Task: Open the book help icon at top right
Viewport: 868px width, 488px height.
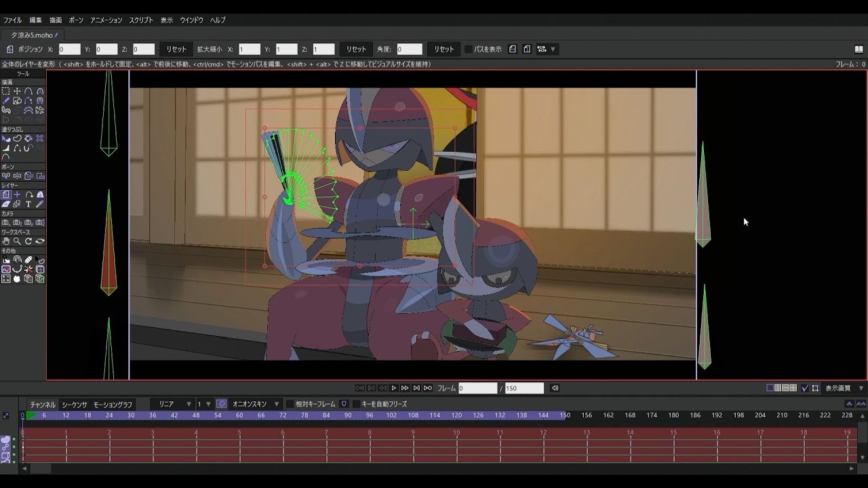Action: (x=859, y=49)
